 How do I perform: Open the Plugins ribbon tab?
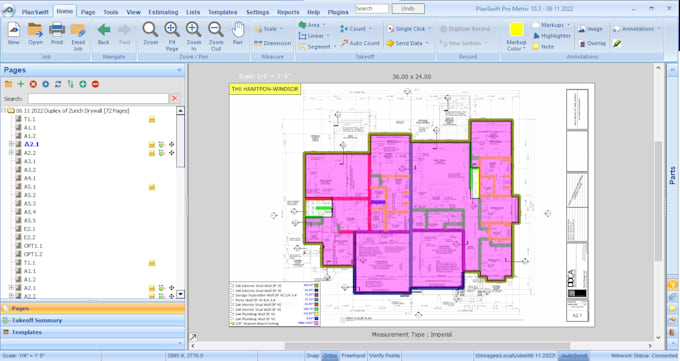point(338,12)
